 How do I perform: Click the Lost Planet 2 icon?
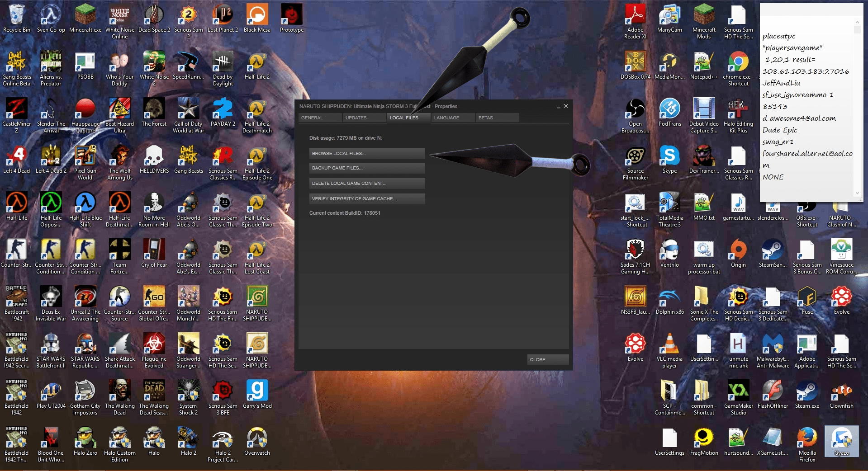pyautogui.click(x=223, y=18)
